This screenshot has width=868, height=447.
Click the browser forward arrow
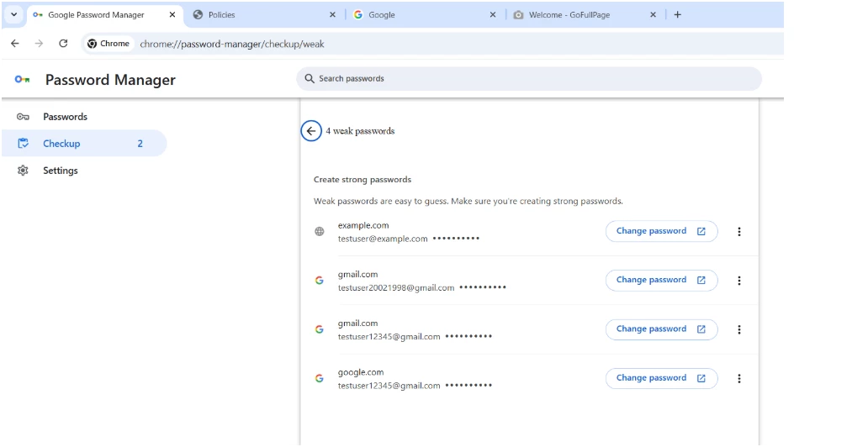pos(39,43)
